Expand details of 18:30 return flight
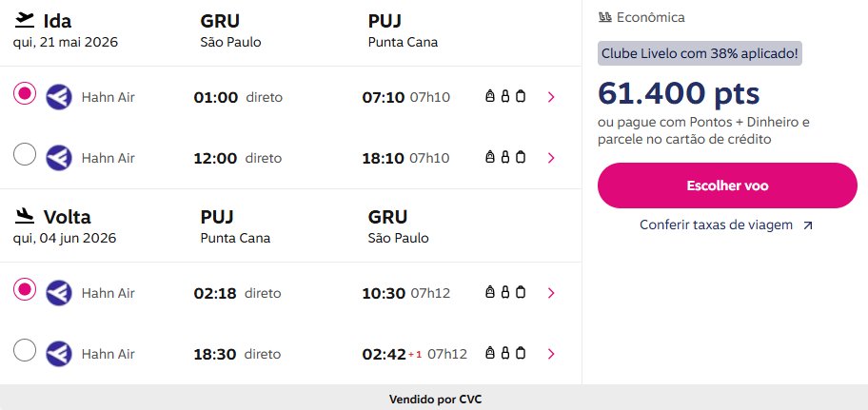 click(551, 354)
